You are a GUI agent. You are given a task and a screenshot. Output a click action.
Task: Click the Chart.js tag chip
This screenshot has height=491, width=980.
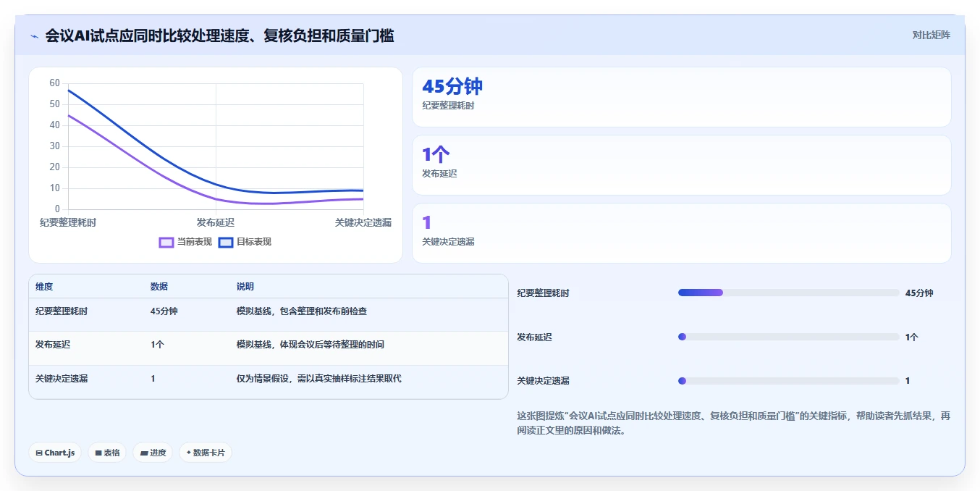55,453
